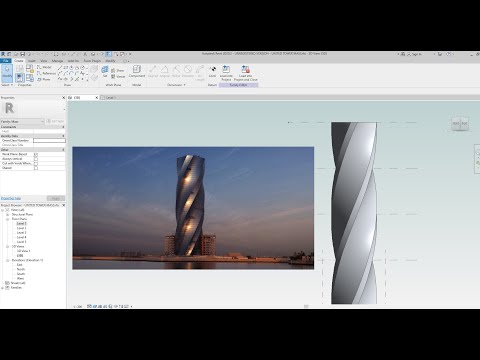Click the Sign In button
This screenshot has width=480, height=360.
pyautogui.click(x=414, y=54)
